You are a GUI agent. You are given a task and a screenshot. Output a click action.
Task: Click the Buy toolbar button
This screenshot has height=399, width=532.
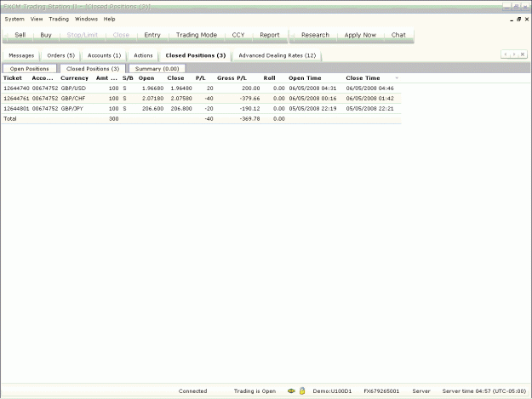pos(46,35)
